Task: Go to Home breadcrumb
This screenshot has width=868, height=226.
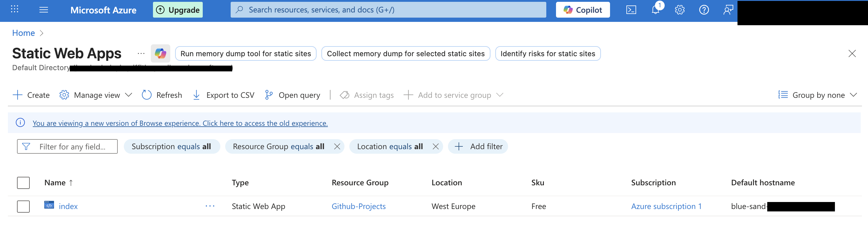Action: pyautogui.click(x=24, y=33)
